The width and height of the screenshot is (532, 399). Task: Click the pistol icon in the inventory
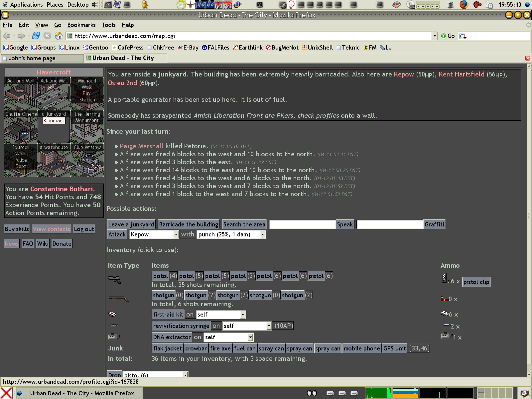click(114, 279)
